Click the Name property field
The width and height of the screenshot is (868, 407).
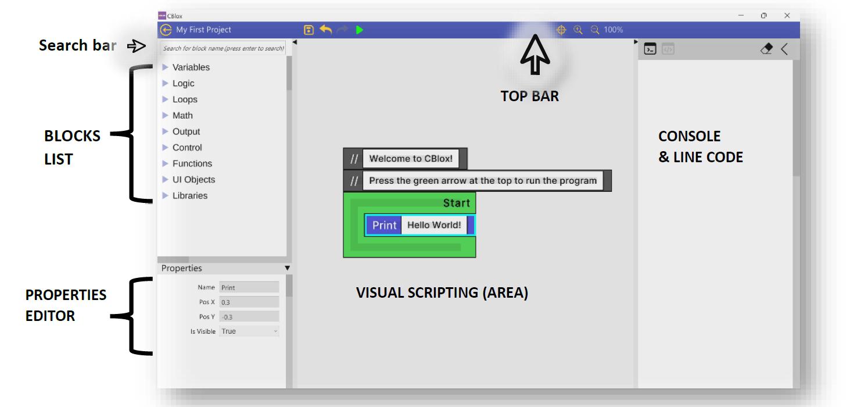coord(249,287)
